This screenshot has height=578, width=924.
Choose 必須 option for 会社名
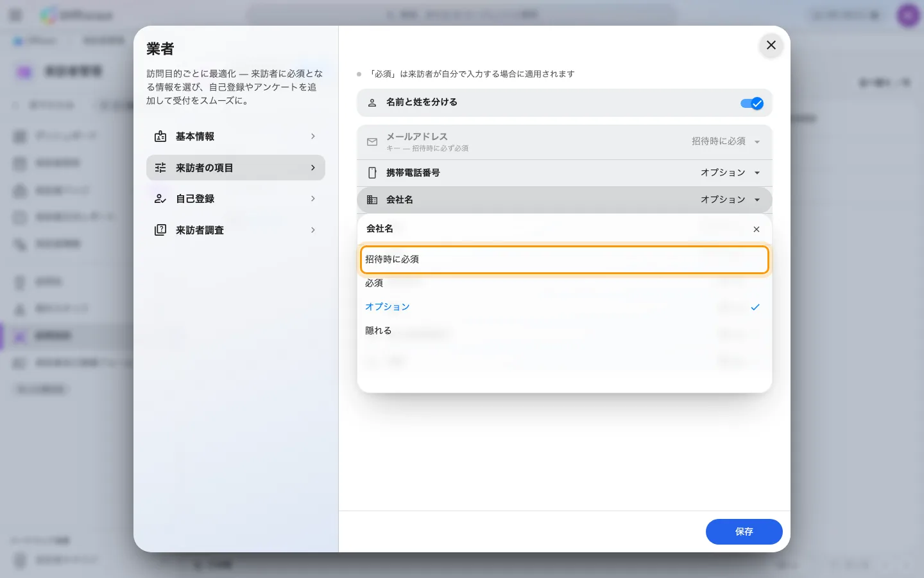tap(565, 283)
